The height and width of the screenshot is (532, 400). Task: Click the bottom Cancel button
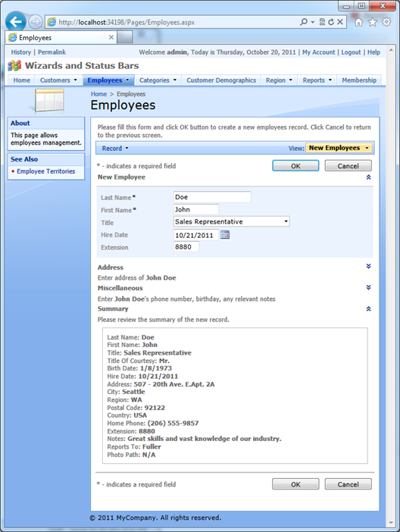point(348,484)
